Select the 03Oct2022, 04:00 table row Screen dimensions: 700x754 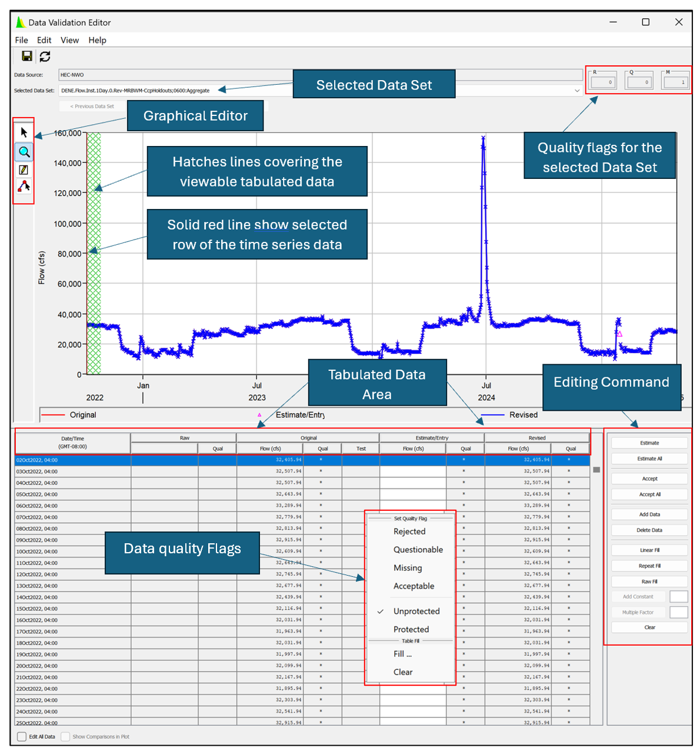[x=72, y=471]
